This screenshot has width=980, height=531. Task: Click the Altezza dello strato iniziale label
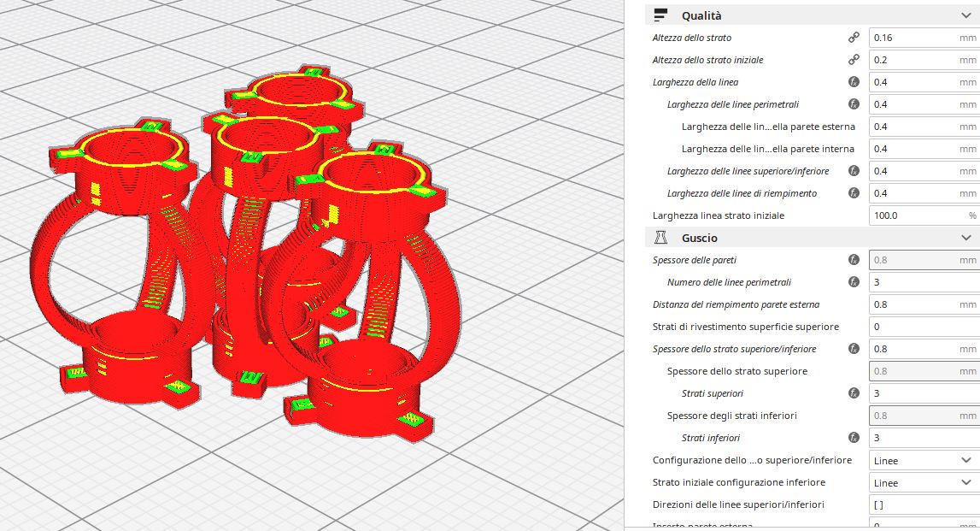coord(708,60)
